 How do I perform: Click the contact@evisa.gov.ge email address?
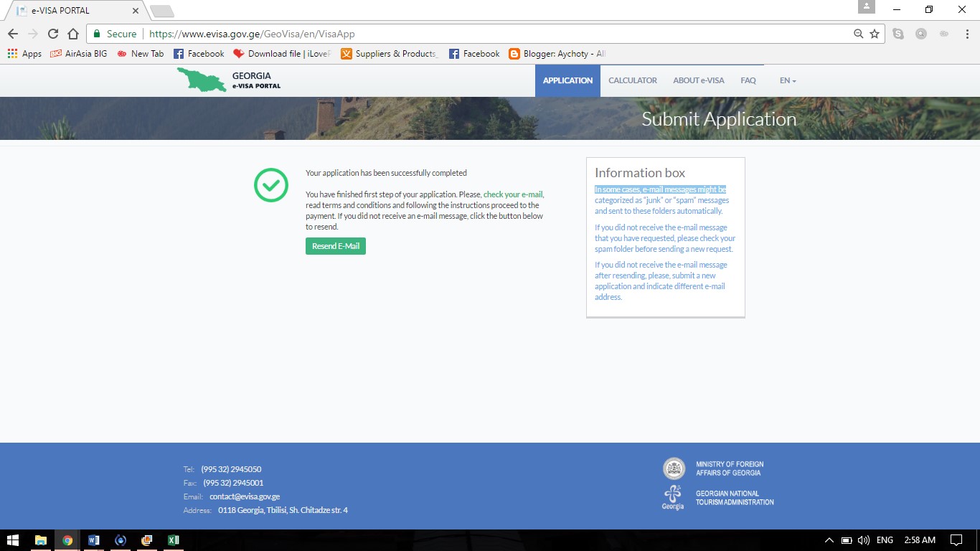click(x=245, y=496)
